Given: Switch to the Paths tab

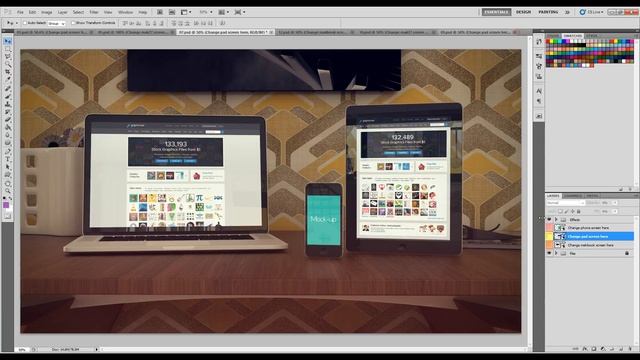Looking at the screenshot, I should (x=592, y=196).
